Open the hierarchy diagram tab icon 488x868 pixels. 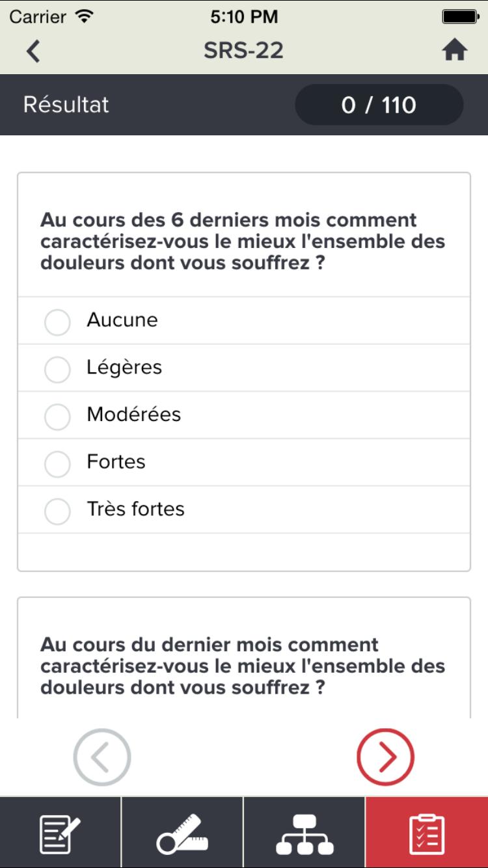(305, 834)
